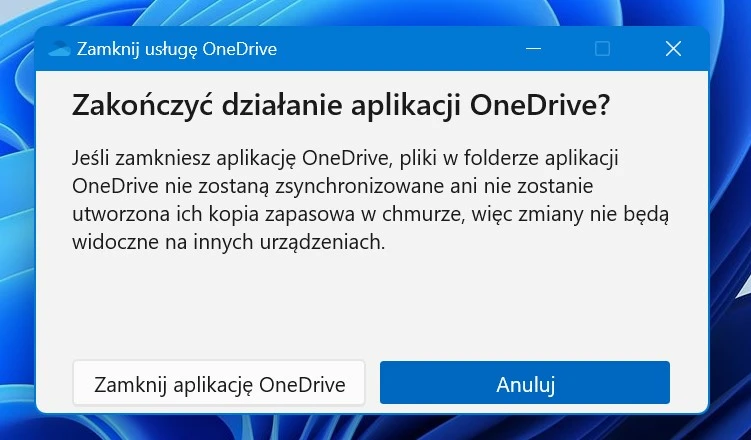Click empty title bar space before minimize
The image size is (751, 440).
click(x=400, y=49)
